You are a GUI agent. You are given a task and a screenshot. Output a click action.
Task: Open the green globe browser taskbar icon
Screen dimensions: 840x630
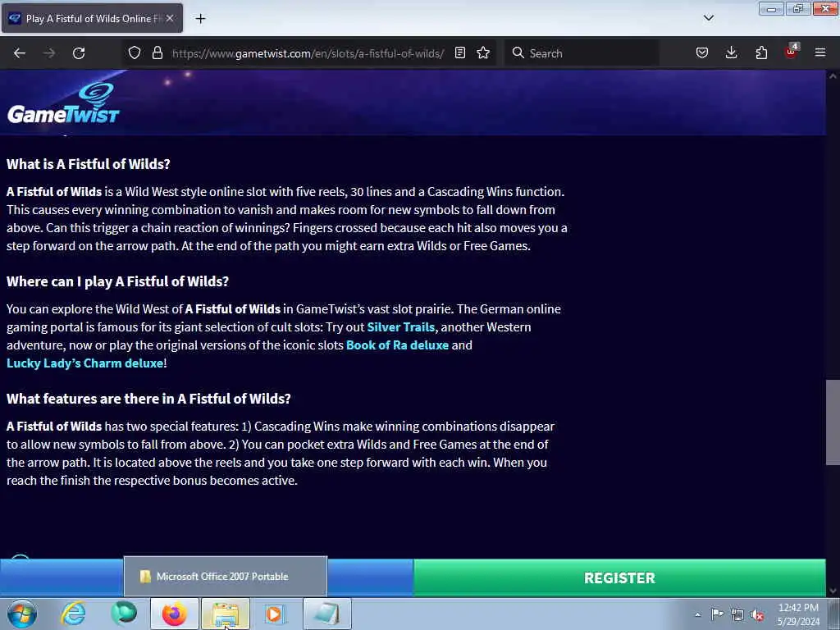[124, 614]
